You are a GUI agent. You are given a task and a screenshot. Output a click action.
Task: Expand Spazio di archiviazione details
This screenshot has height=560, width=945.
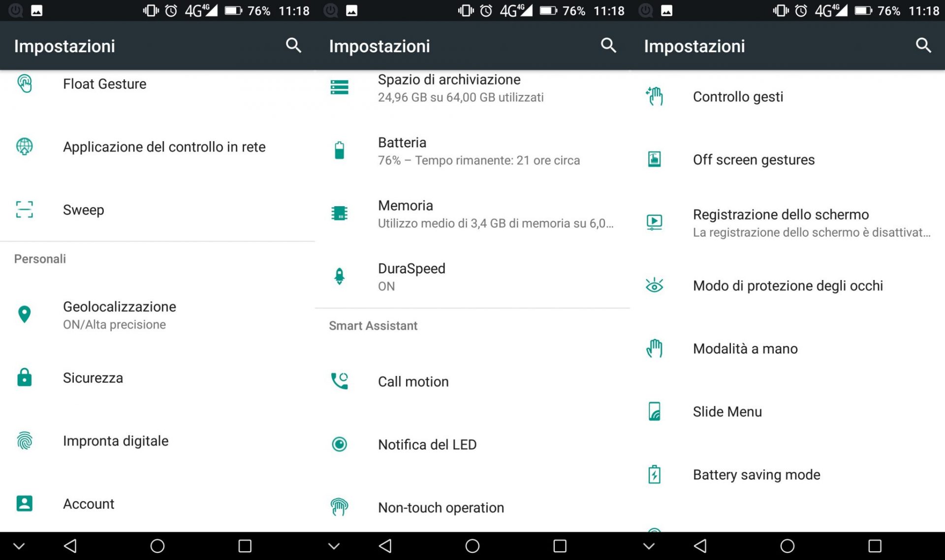point(472,88)
